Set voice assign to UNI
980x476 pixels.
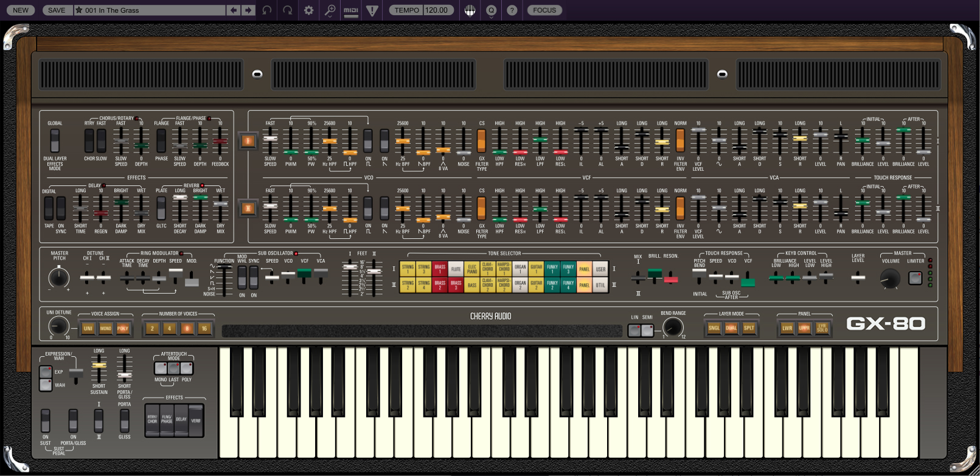[x=88, y=328]
